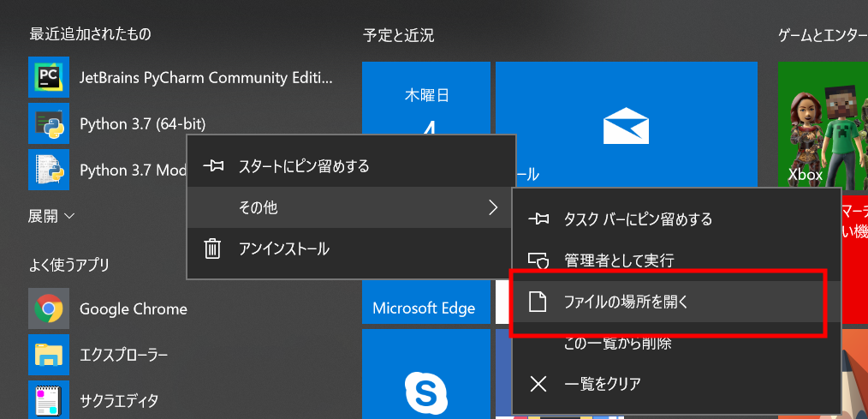Open the Skype tile
The height and width of the screenshot is (419, 868).
pos(426,374)
